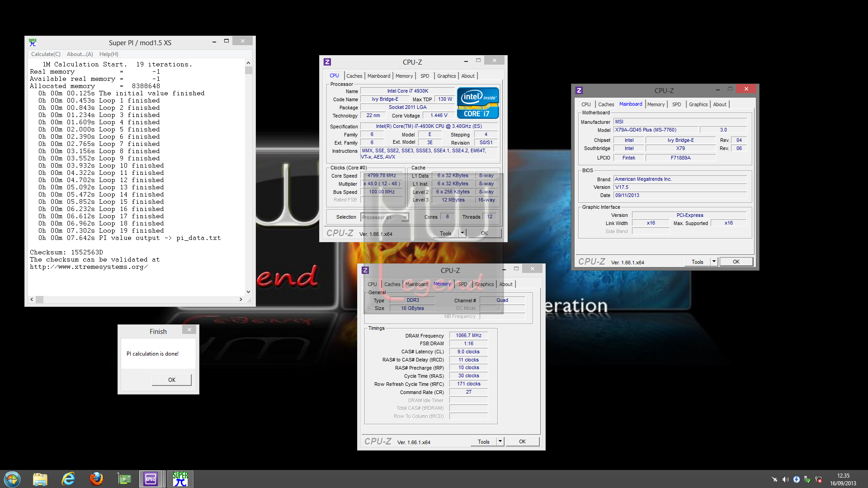Select CPU tab in Mainboard window
868x488 pixels.
[586, 104]
